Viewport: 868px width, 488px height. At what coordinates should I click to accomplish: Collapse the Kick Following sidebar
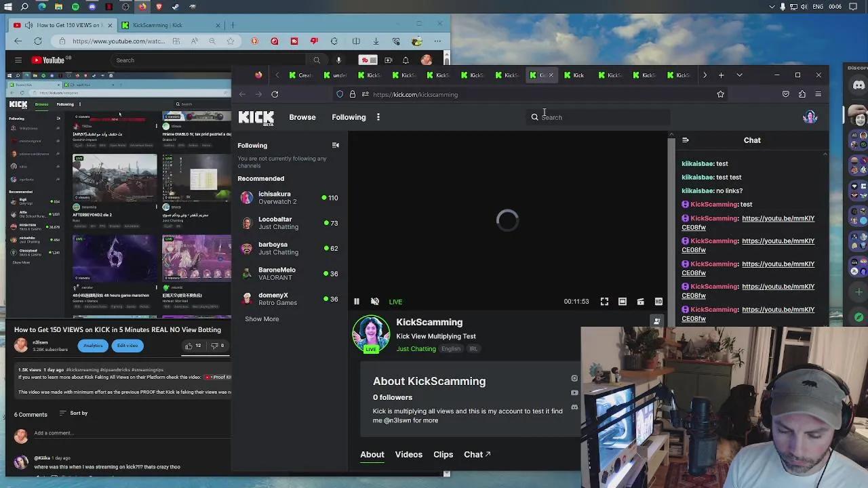[335, 145]
